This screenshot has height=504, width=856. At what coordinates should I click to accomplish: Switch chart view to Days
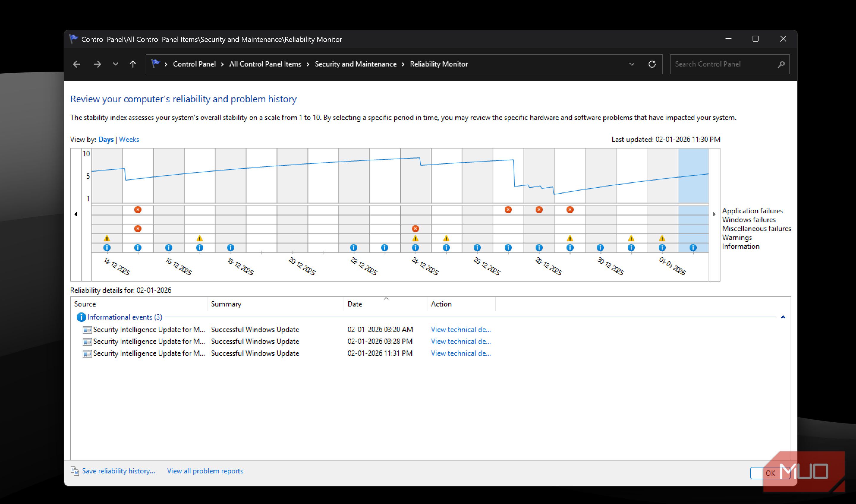(x=106, y=140)
